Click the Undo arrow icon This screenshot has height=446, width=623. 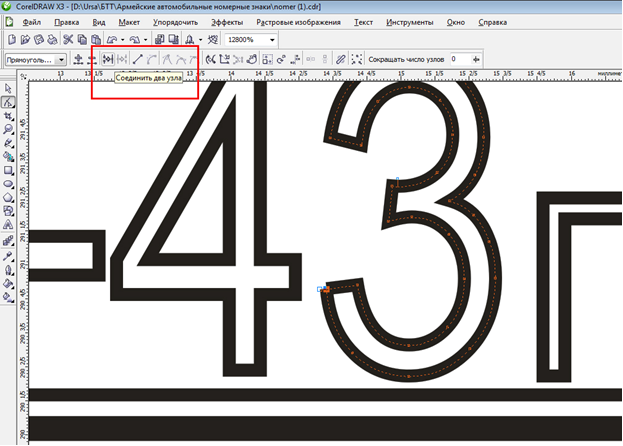click(x=112, y=39)
